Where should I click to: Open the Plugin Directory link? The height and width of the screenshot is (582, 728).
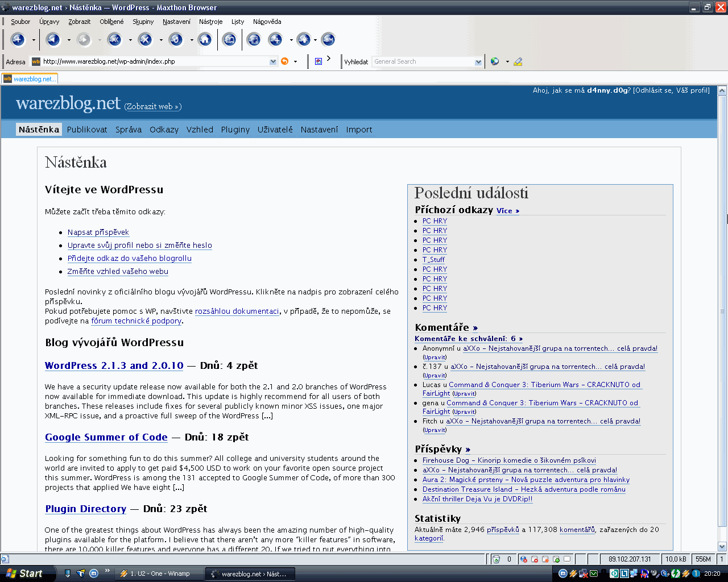coord(86,509)
